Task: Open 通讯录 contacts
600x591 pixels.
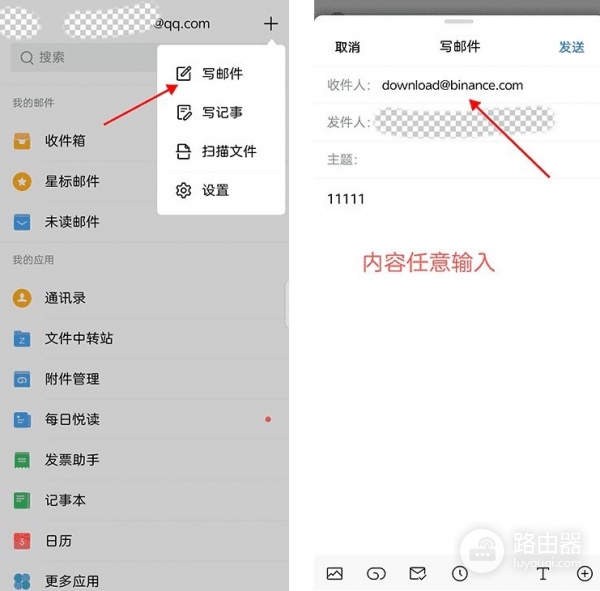Action: [x=65, y=298]
